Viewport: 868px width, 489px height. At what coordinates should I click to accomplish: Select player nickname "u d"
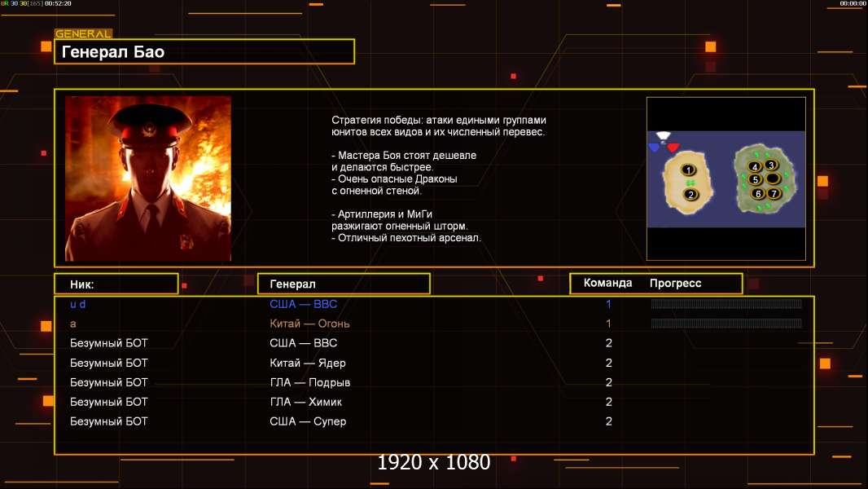point(77,304)
